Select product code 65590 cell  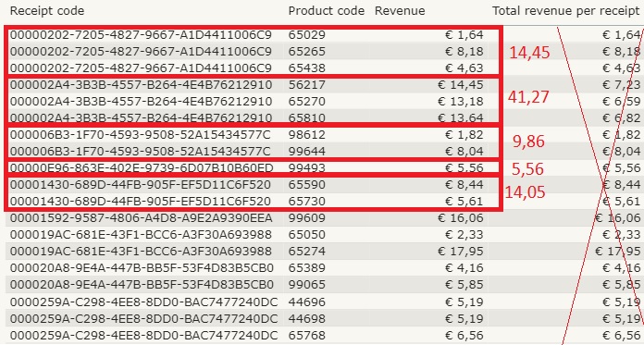point(306,184)
